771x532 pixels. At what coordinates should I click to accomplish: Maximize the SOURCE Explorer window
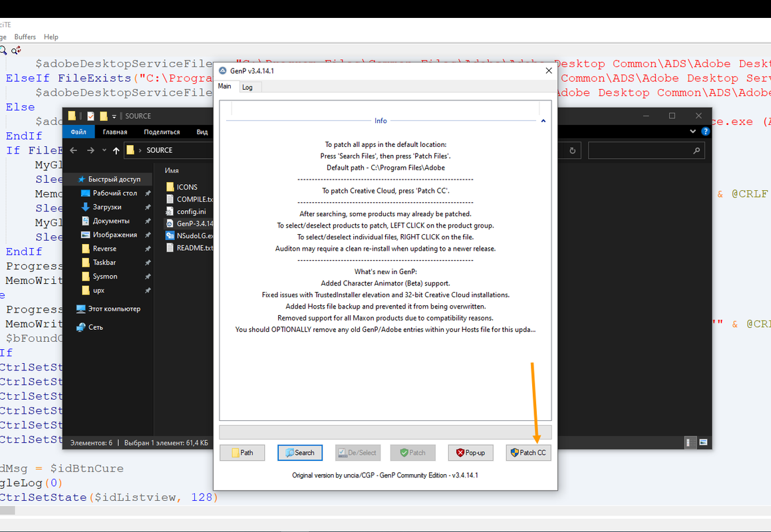click(x=672, y=116)
